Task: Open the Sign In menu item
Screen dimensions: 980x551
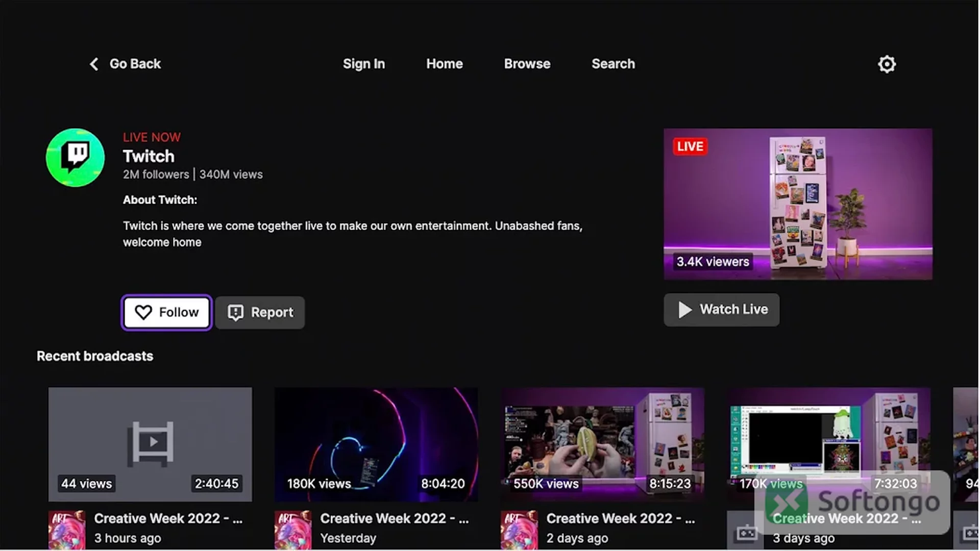Action: click(x=364, y=64)
